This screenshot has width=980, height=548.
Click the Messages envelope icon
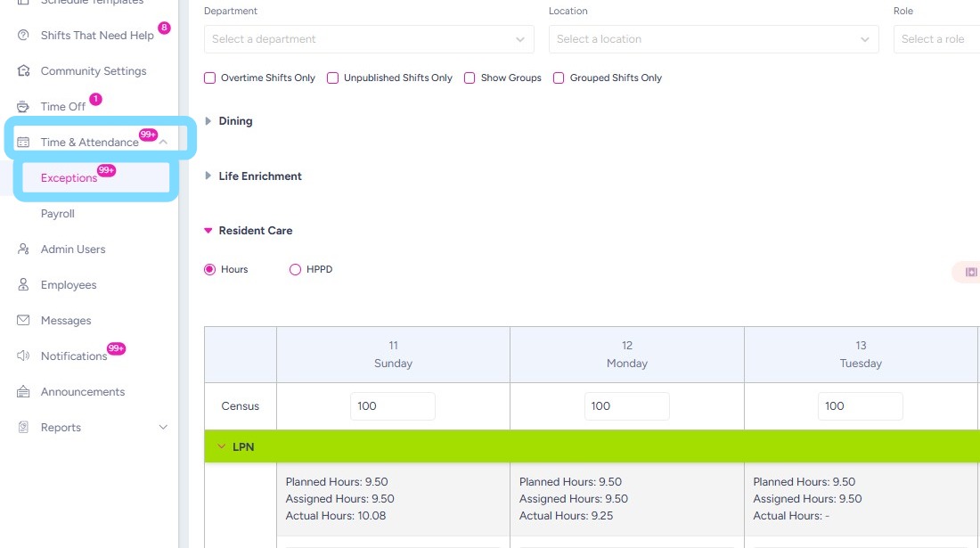(x=23, y=321)
